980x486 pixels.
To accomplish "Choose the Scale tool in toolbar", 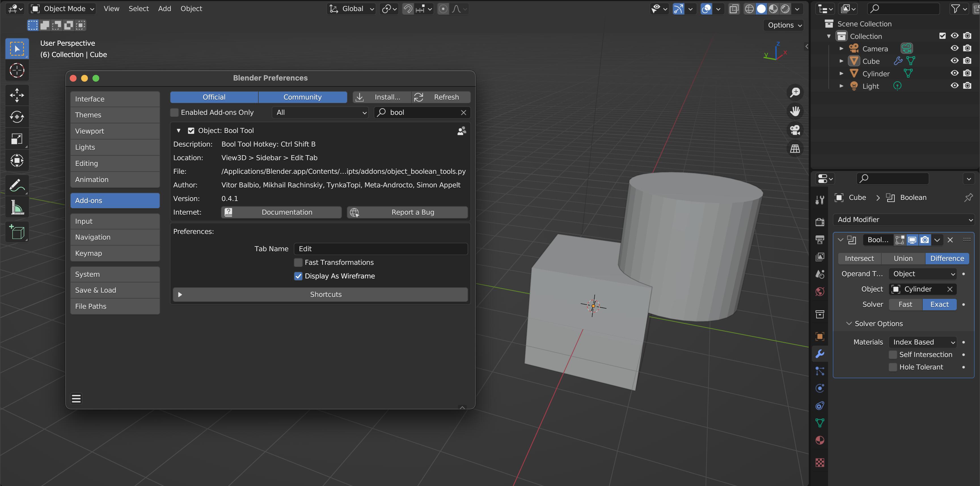I will pyautogui.click(x=17, y=139).
